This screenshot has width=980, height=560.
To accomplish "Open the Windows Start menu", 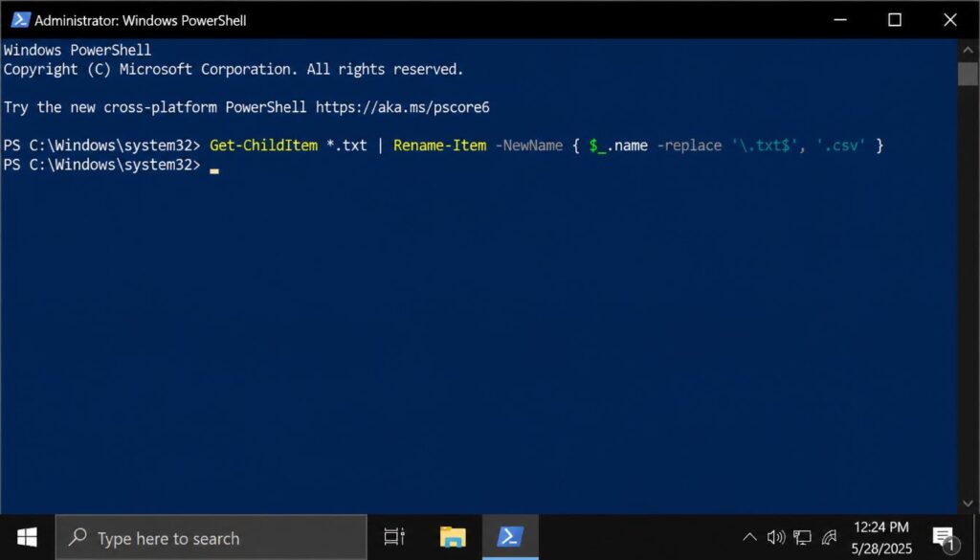I will (27, 537).
